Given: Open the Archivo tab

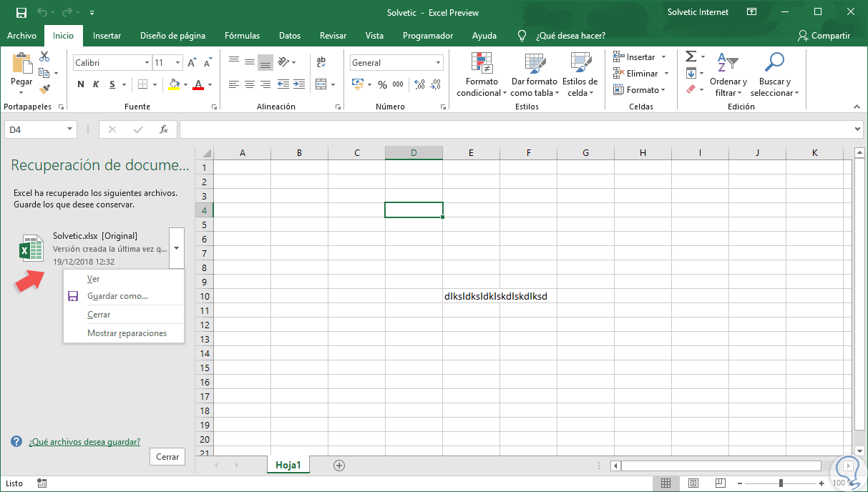Looking at the screenshot, I should tap(21, 36).
